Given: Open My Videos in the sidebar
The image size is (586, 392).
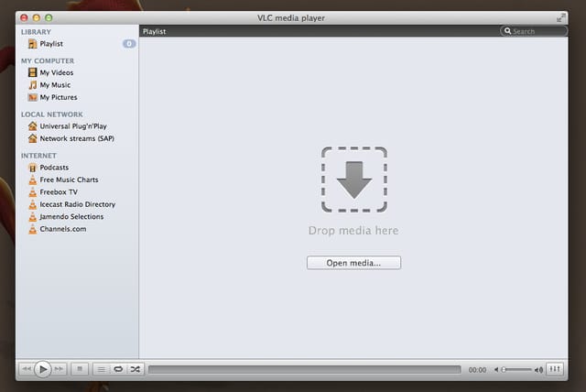Looking at the screenshot, I should click(x=77, y=72).
